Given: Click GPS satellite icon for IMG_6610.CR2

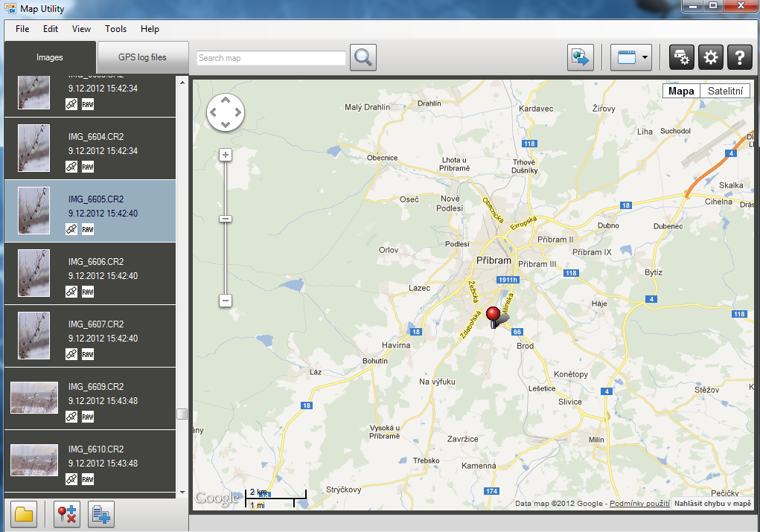Looking at the screenshot, I should pos(71,479).
